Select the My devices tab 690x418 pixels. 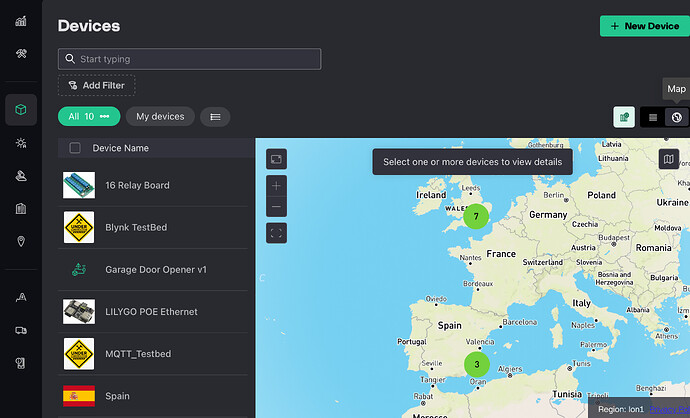pyautogui.click(x=160, y=117)
